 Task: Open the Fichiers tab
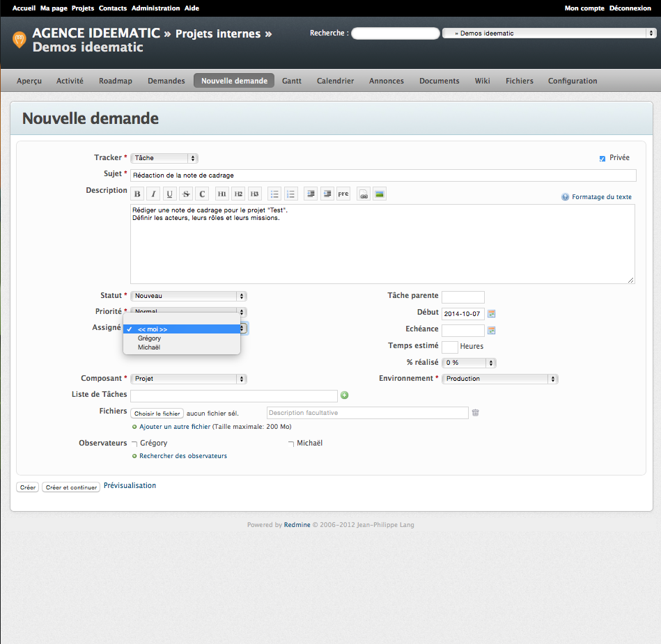(520, 81)
